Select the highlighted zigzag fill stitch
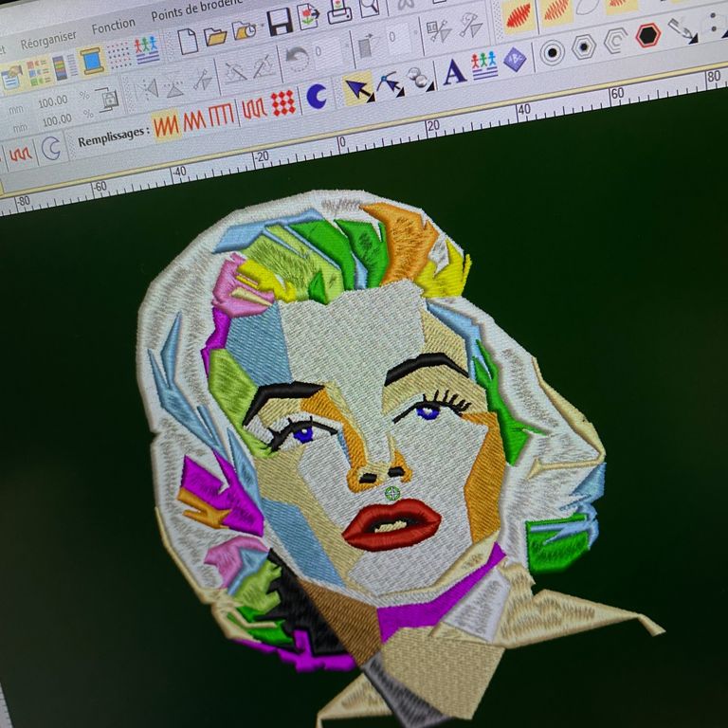The width and height of the screenshot is (728, 728). point(166,125)
